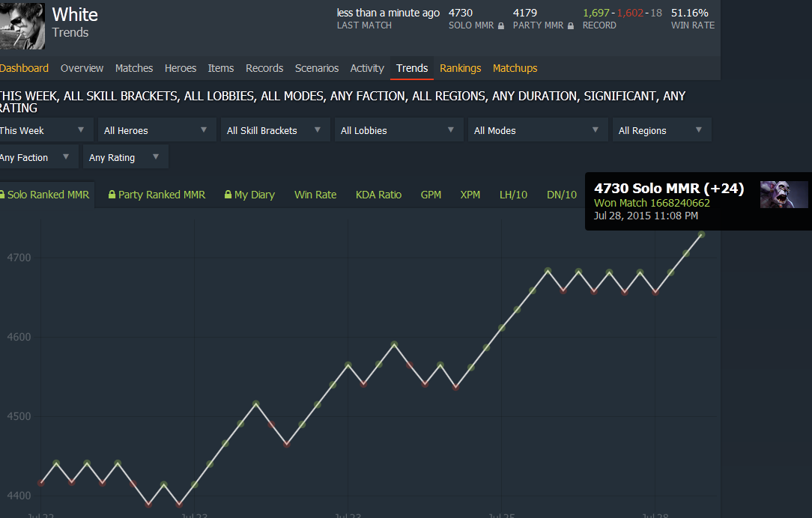812x518 pixels.
Task: Click the lock icon on Solo Ranked MMR tab
Action: pos(3,195)
